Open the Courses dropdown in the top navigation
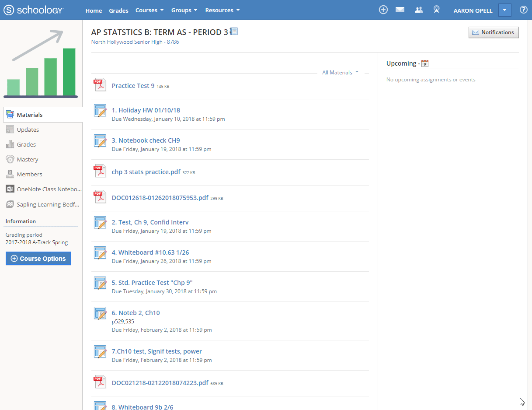 point(150,10)
